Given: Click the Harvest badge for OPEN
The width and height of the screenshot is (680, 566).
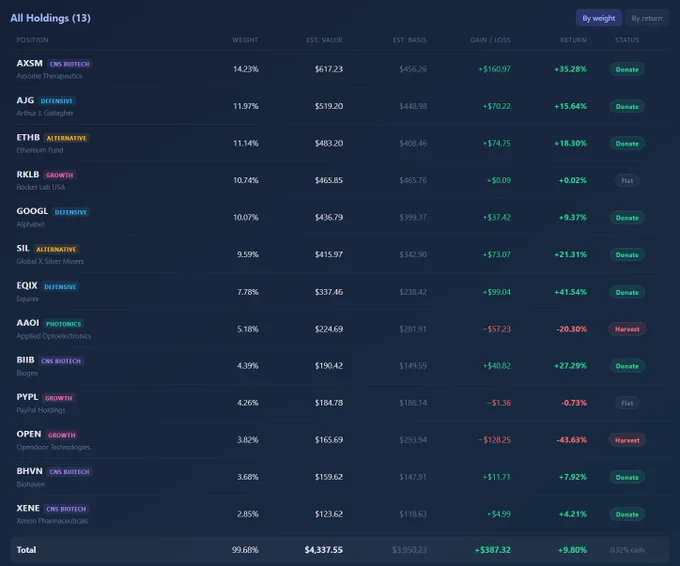Looking at the screenshot, I should pos(627,440).
